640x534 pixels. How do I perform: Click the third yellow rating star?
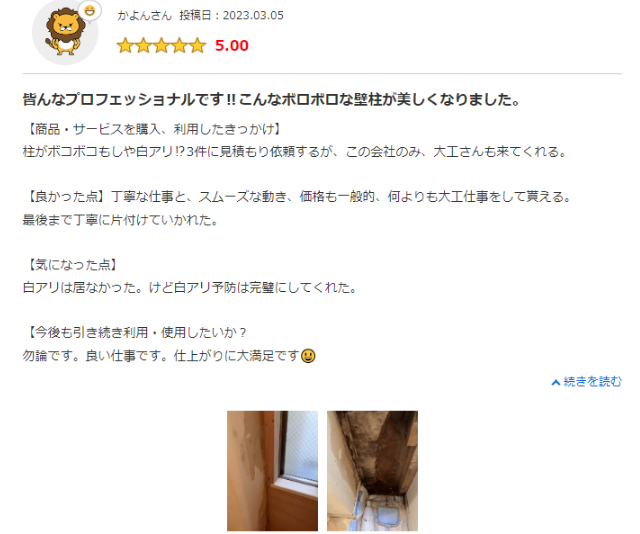pyautogui.click(x=161, y=46)
